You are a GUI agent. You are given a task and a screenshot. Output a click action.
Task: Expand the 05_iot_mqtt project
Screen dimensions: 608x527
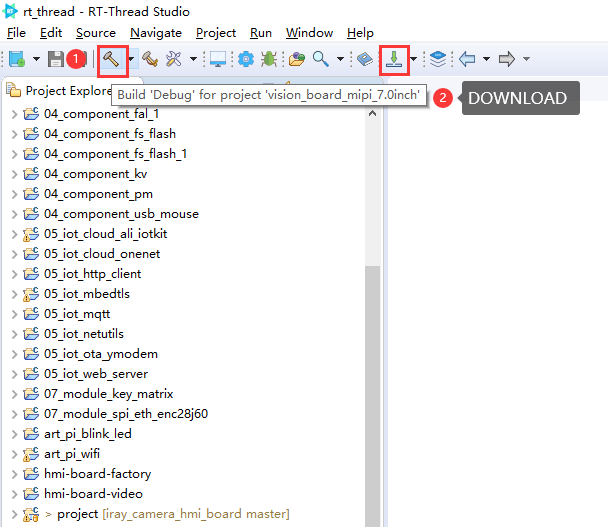[14, 314]
